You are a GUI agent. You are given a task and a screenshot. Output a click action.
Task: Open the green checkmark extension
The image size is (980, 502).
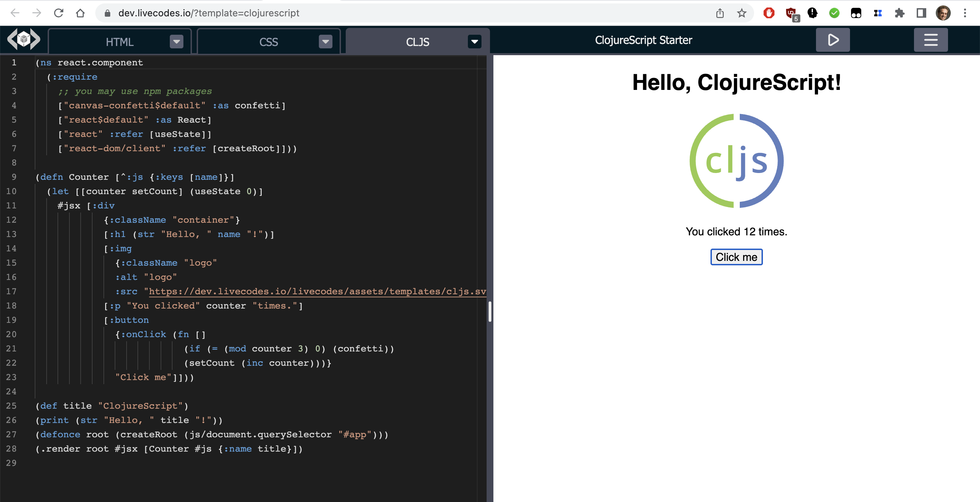point(834,13)
